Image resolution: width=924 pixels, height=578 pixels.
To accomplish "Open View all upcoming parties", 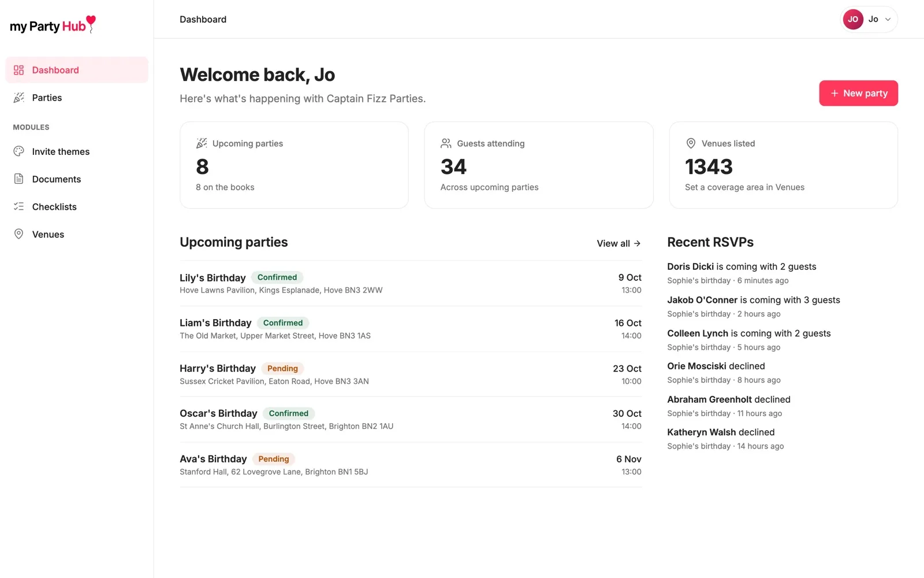I will pyautogui.click(x=619, y=243).
